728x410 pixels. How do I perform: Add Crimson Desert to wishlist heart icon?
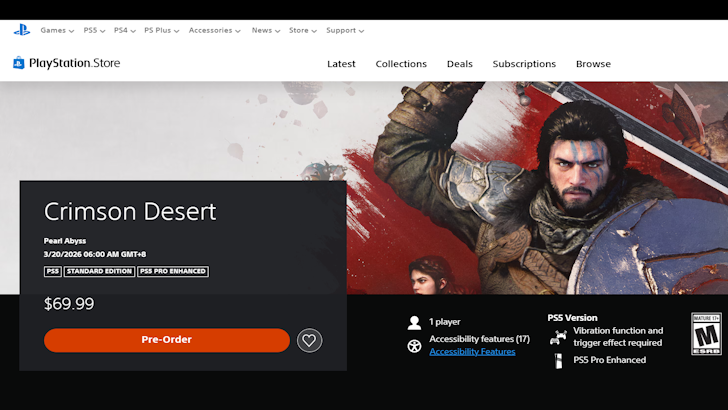(x=309, y=340)
